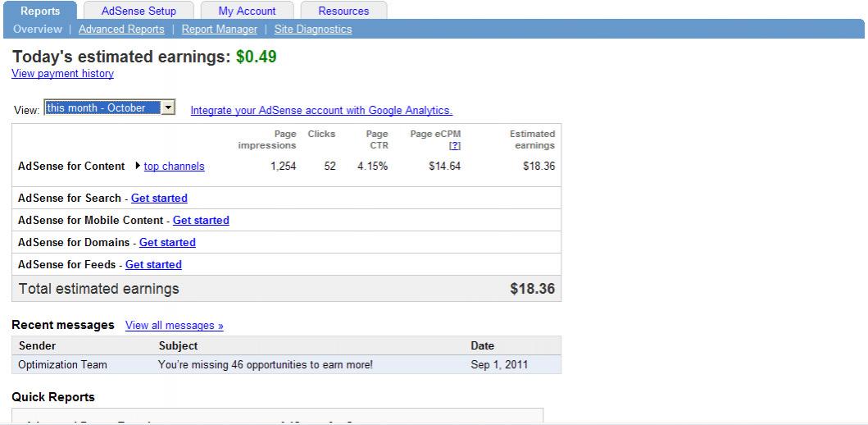The width and height of the screenshot is (868, 425).
Task: Get started with AdSense for Feeds
Action: pyautogui.click(x=153, y=265)
